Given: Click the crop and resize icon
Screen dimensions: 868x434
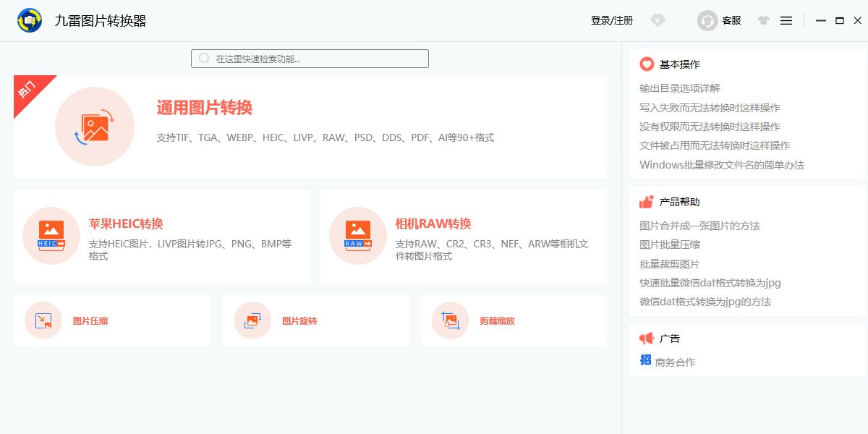Looking at the screenshot, I should (450, 320).
